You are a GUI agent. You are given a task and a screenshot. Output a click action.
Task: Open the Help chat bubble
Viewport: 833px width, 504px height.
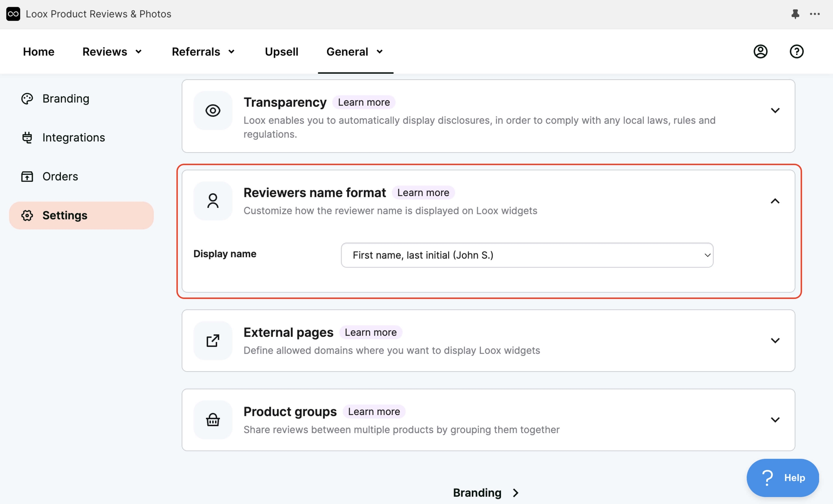(783, 478)
